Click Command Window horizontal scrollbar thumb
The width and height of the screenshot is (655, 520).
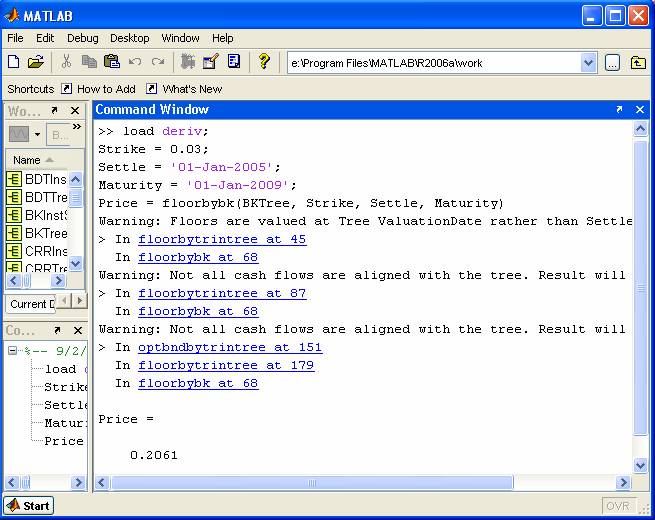[312, 483]
